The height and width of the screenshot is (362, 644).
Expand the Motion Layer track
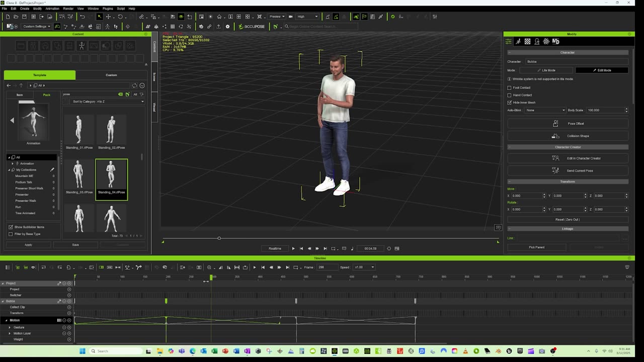coord(10,333)
